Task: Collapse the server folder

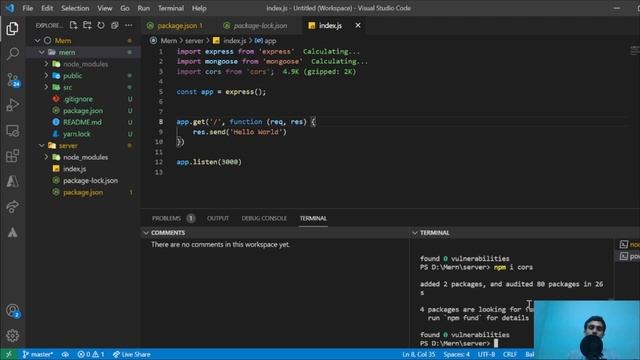Action: pyautogui.click(x=42, y=145)
